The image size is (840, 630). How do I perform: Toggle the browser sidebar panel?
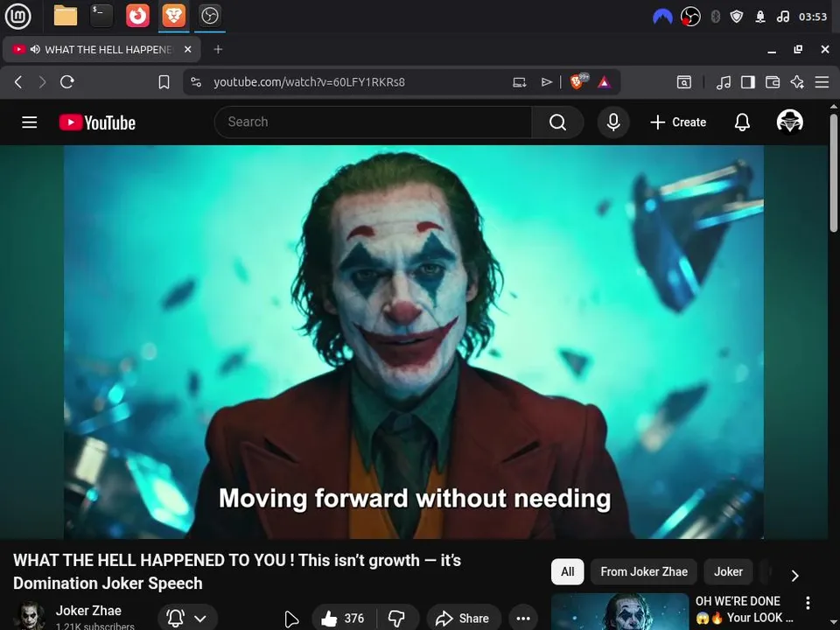pos(748,82)
